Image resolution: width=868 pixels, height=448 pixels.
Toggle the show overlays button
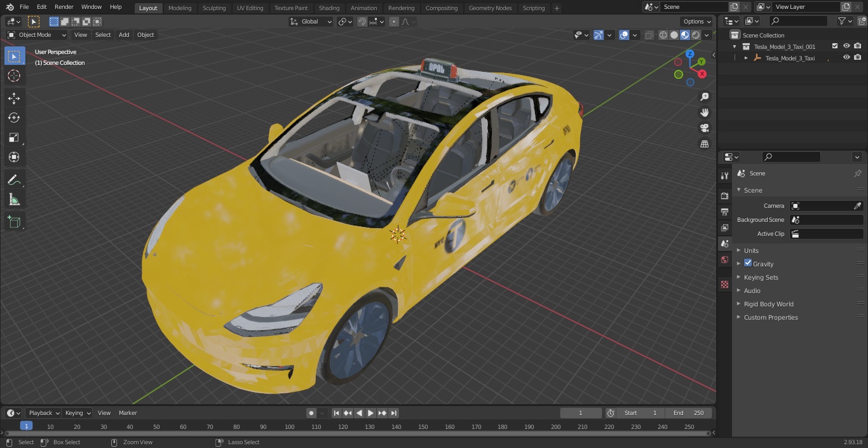tap(625, 35)
